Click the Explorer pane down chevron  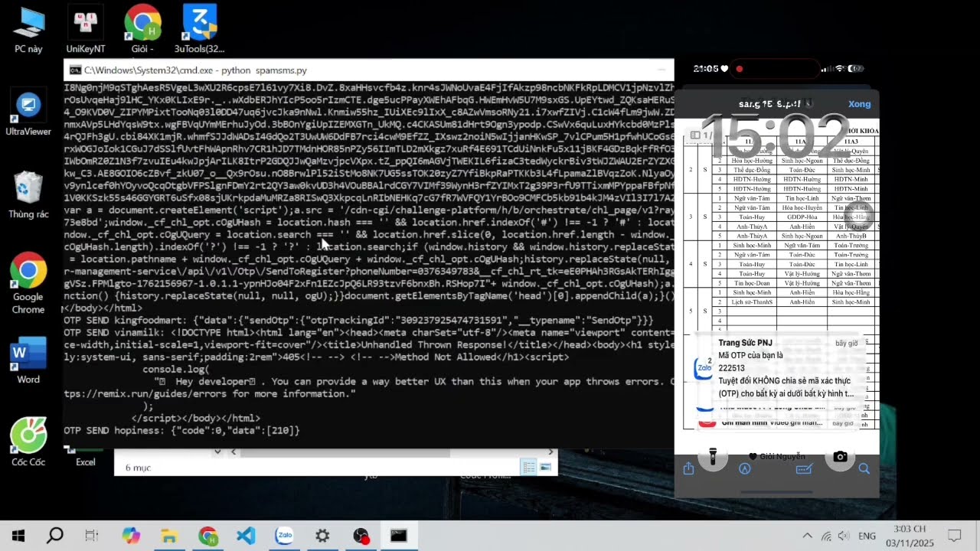point(217,452)
